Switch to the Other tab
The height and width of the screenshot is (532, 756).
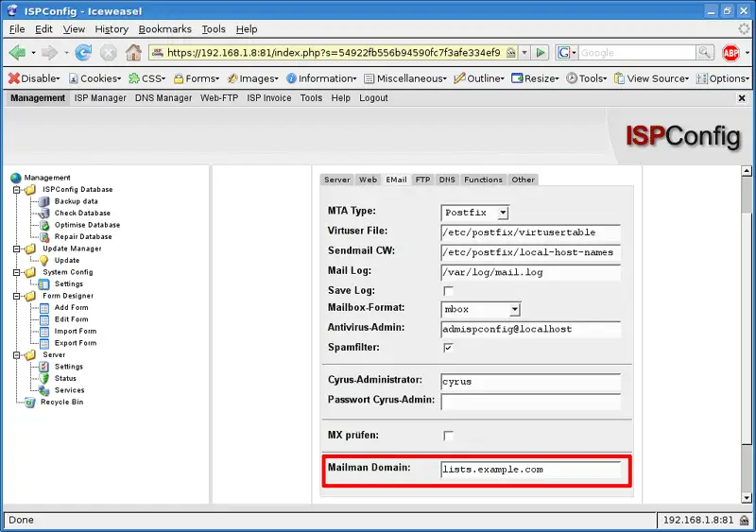coord(524,180)
